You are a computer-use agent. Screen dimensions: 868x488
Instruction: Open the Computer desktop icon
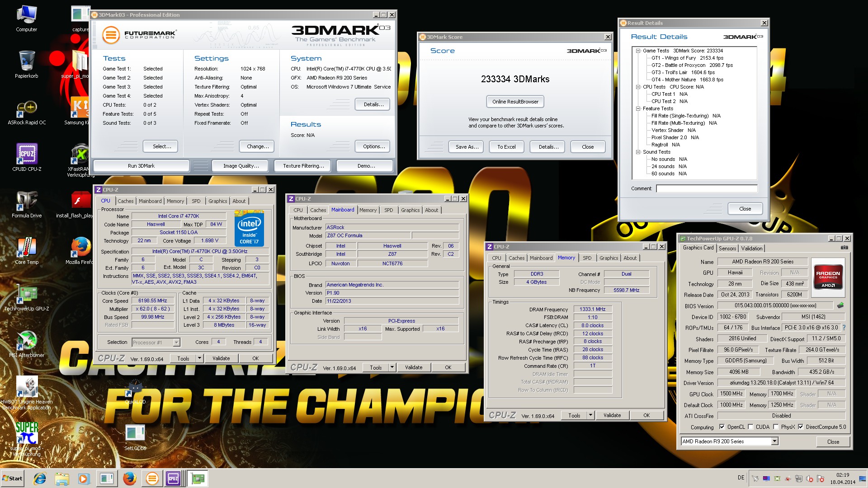27,18
